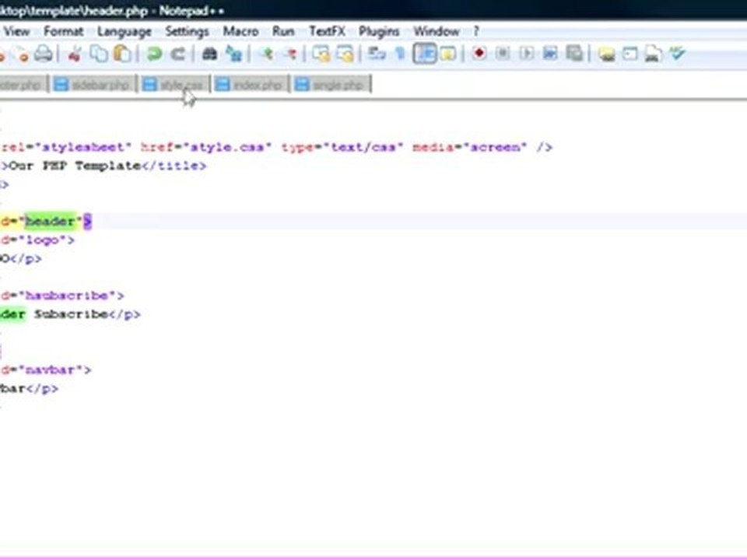
Task: Open the View menu
Action: tap(16, 31)
